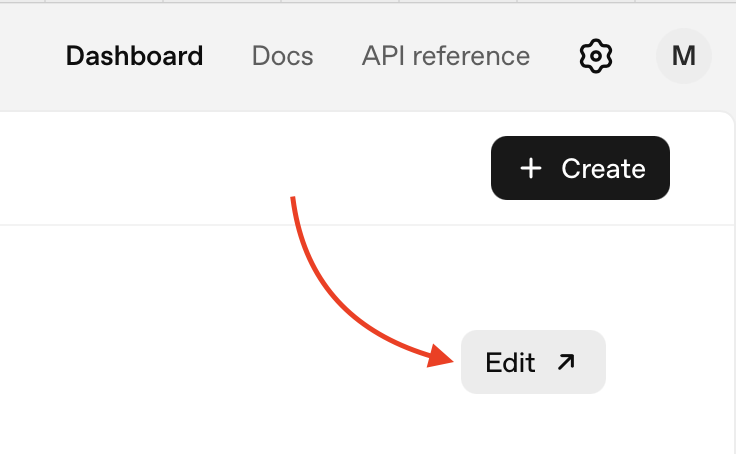Open the API reference link
The height and width of the screenshot is (454, 736).
tap(445, 56)
